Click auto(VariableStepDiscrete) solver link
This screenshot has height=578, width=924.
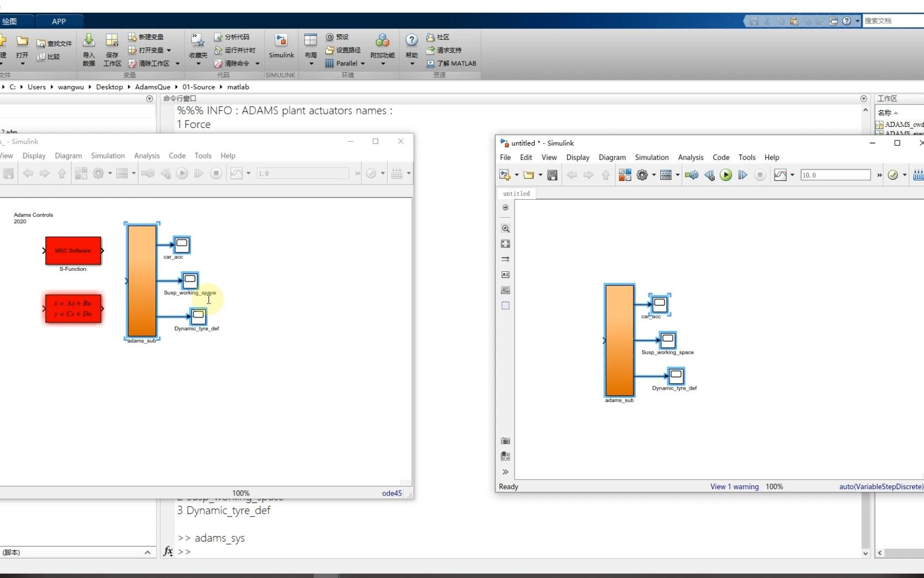tap(881, 486)
